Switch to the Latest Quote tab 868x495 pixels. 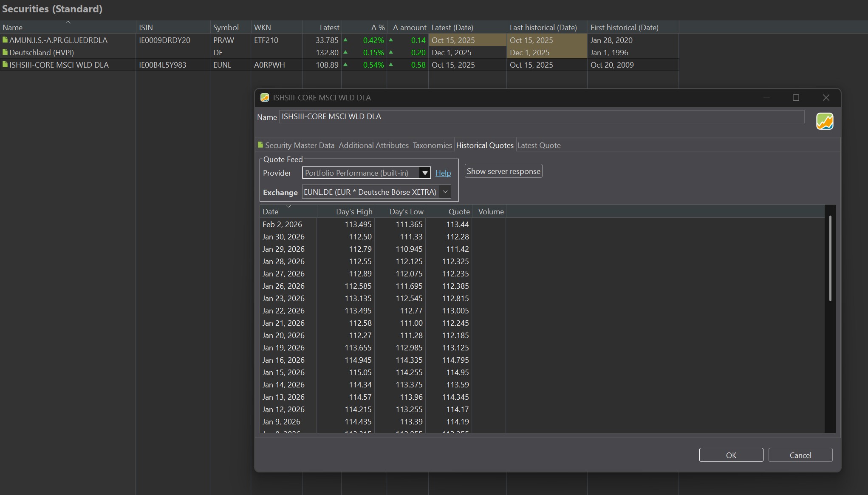coord(539,145)
